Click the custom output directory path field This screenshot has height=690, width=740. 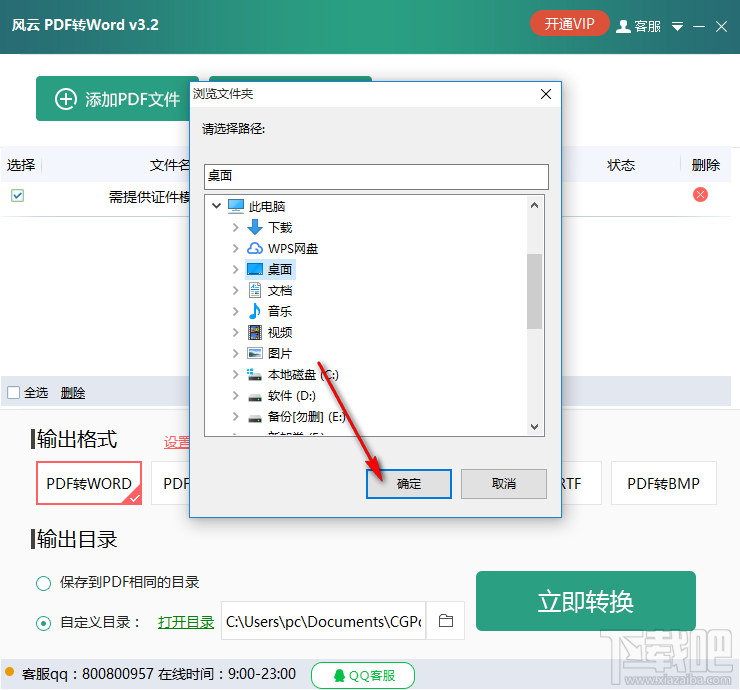click(324, 622)
